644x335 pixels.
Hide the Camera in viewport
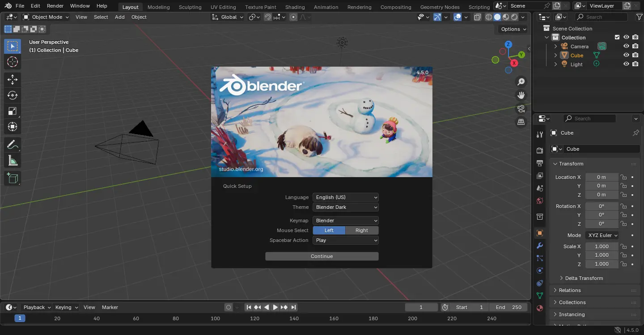pyautogui.click(x=626, y=46)
